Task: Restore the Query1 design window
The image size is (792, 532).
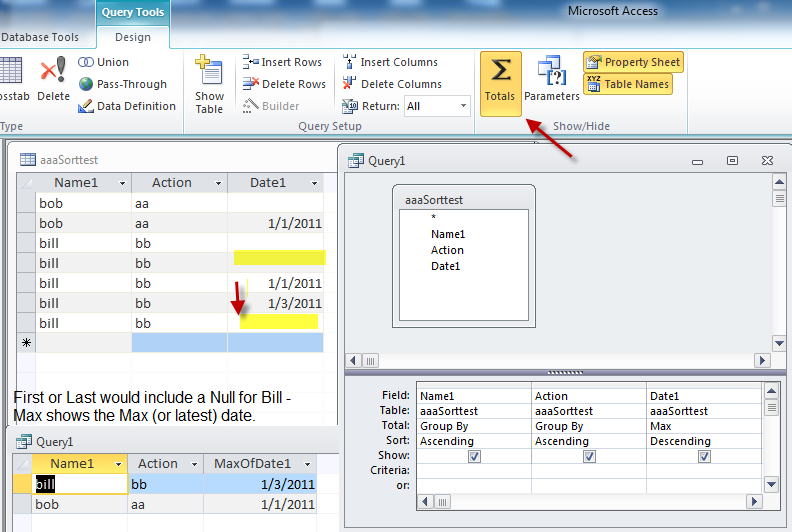Action: pos(732,161)
